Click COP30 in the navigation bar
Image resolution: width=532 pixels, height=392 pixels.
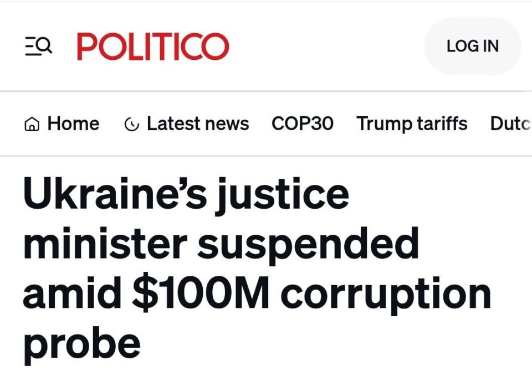click(303, 123)
